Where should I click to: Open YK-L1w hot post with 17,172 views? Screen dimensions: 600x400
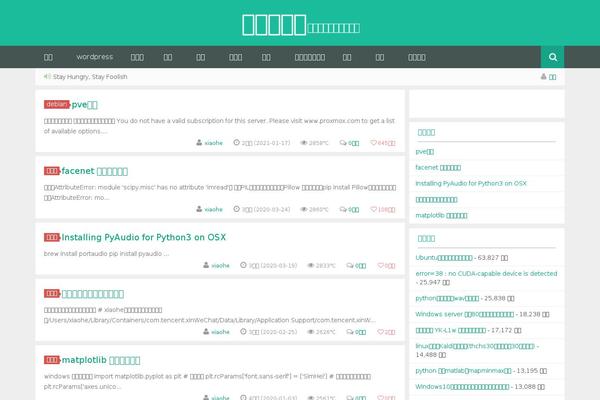pos(450,330)
